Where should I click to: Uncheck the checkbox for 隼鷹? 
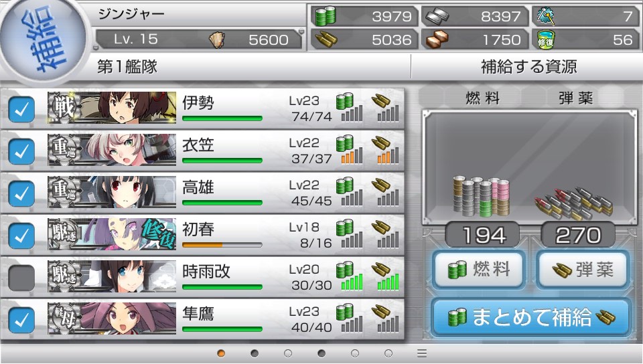[x=21, y=321]
